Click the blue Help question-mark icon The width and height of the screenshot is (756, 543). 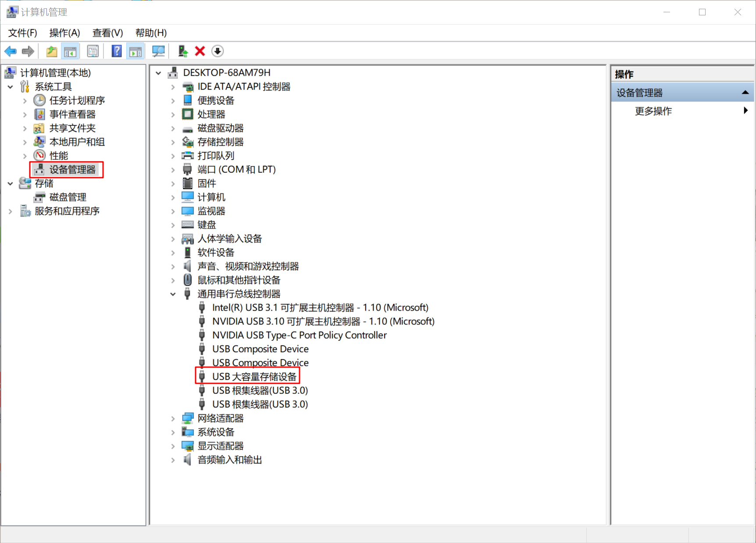coord(117,51)
